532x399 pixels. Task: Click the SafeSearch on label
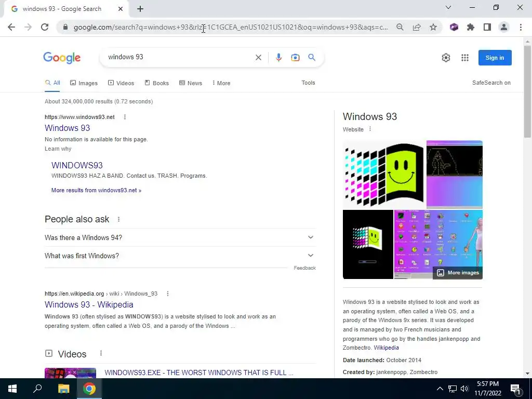tap(491, 83)
